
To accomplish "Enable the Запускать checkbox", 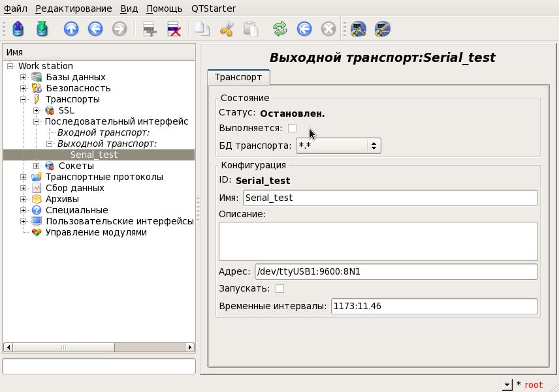I will point(279,288).
